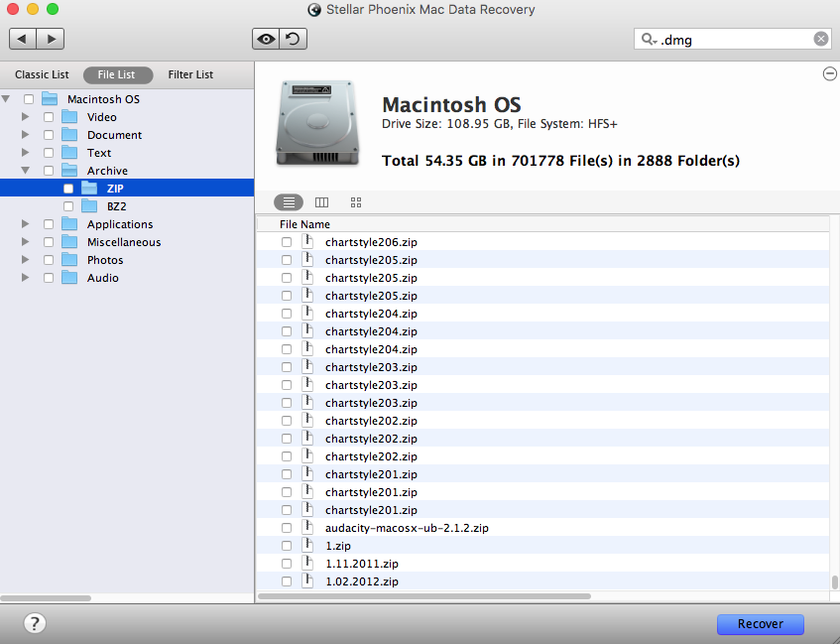Click the rescan circular arrow icon

[x=293, y=39]
